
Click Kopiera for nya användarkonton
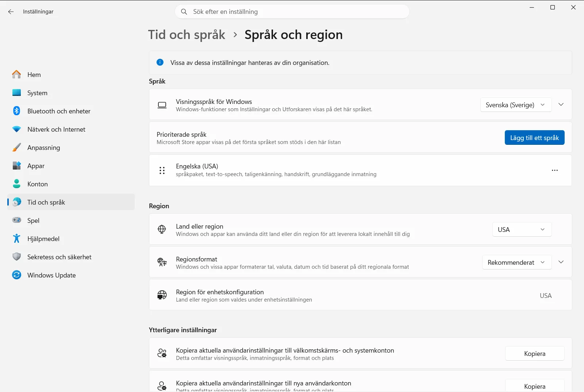[535, 386]
